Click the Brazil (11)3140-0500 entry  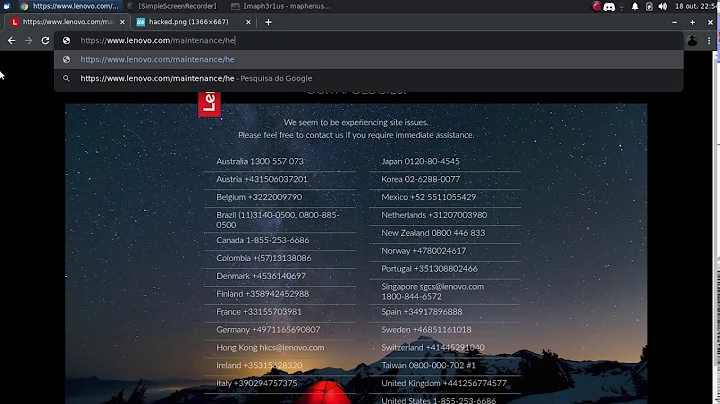pos(278,220)
